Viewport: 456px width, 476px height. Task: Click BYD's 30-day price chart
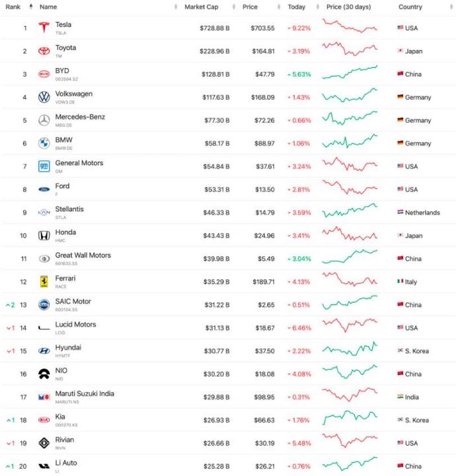click(350, 73)
